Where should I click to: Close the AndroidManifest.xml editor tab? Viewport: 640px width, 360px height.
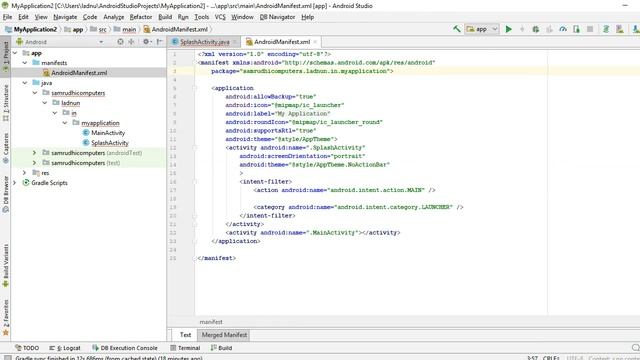coord(315,42)
